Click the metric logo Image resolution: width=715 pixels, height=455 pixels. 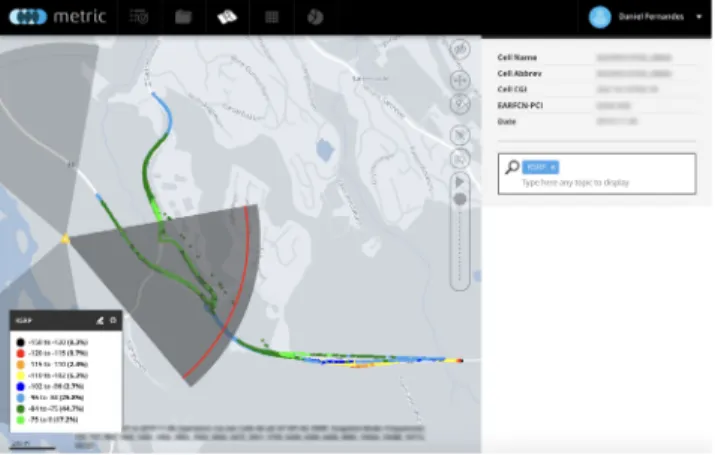point(57,17)
